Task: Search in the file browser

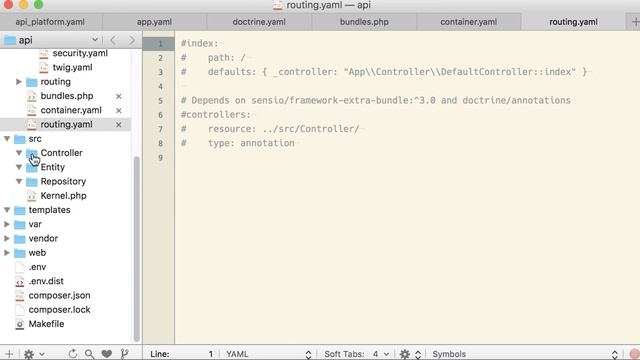Action: [x=89, y=354]
